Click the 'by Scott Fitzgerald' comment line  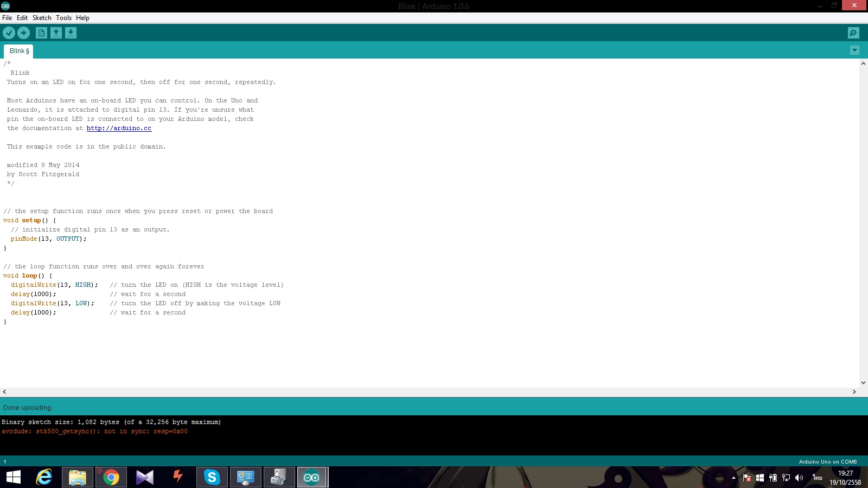coord(43,175)
